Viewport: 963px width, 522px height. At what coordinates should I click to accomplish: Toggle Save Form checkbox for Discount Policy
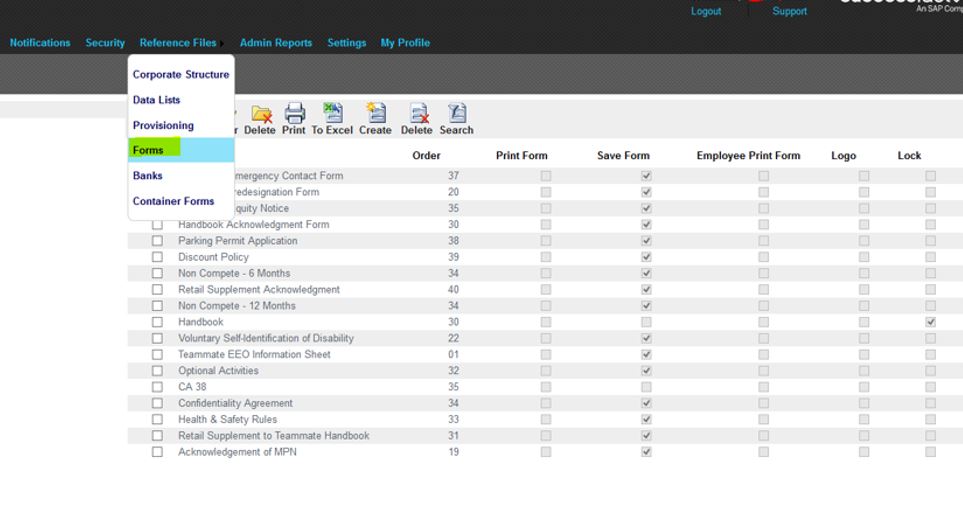coord(646,257)
